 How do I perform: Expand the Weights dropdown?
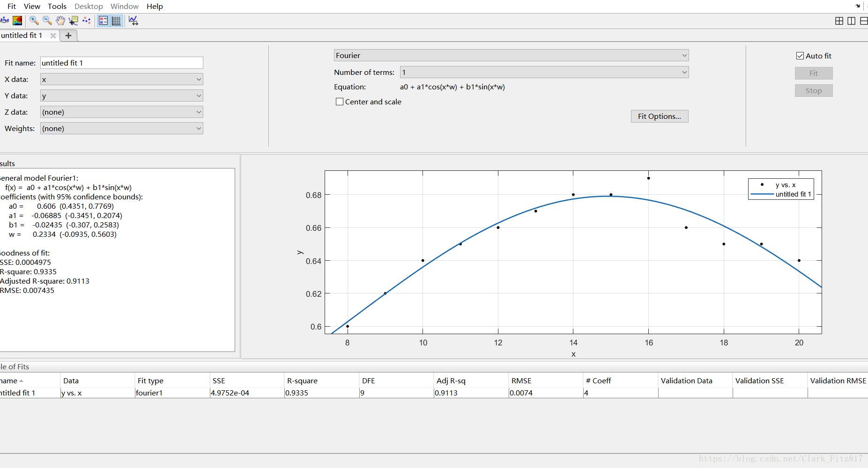(121, 128)
